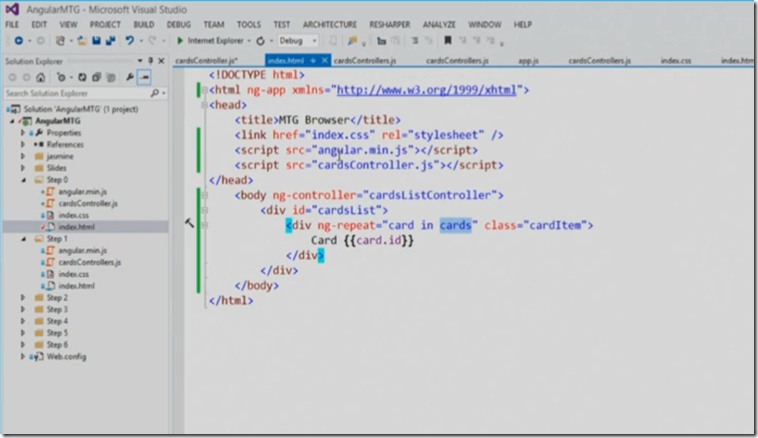This screenshot has width=758, height=438.
Task: Switch to the cardsController.js* tab
Action: pyautogui.click(x=206, y=61)
